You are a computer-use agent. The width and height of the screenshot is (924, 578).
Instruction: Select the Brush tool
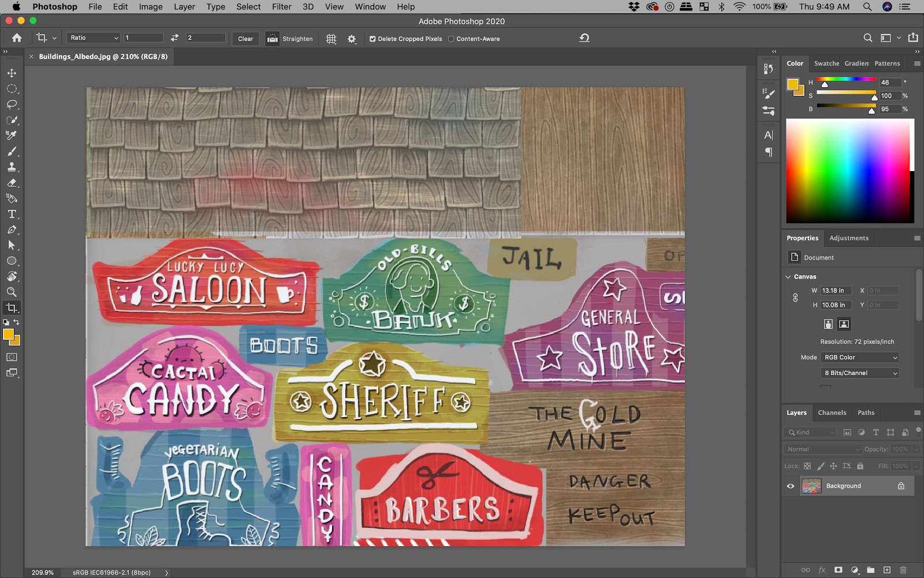click(12, 151)
